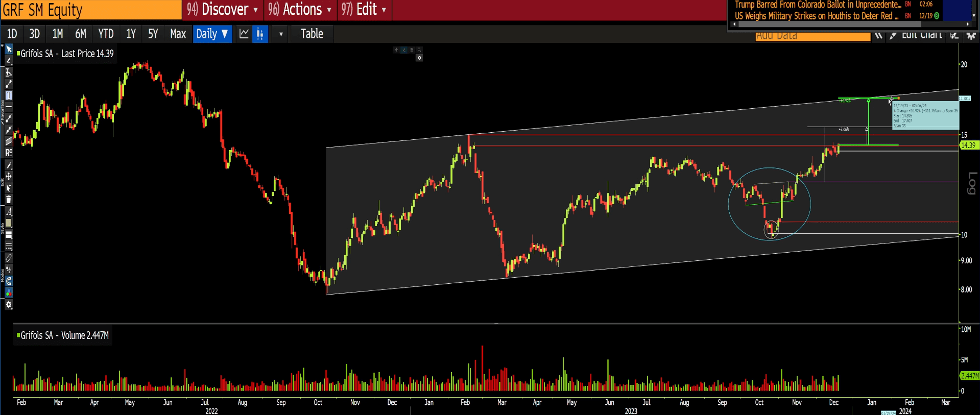Click the annotate icon in mini chart toolbar

coord(404,50)
